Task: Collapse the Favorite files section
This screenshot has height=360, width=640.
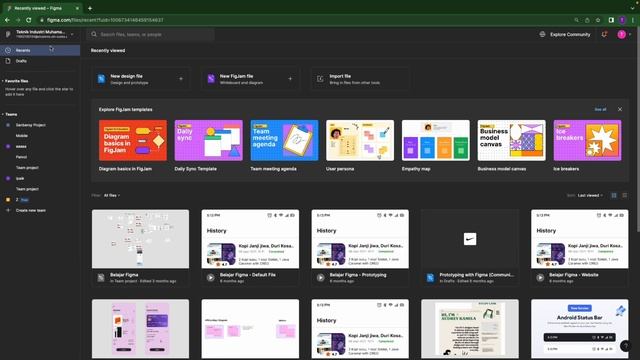Action: click(x=2, y=81)
